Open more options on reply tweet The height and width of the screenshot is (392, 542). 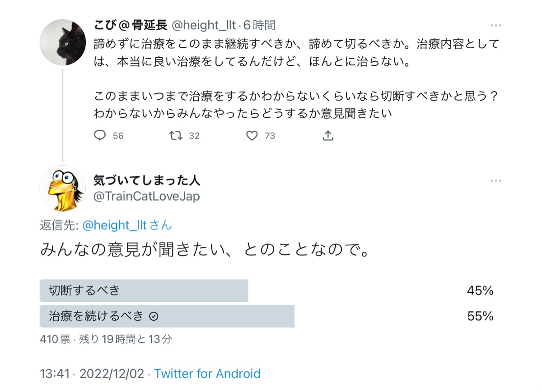[x=496, y=181]
